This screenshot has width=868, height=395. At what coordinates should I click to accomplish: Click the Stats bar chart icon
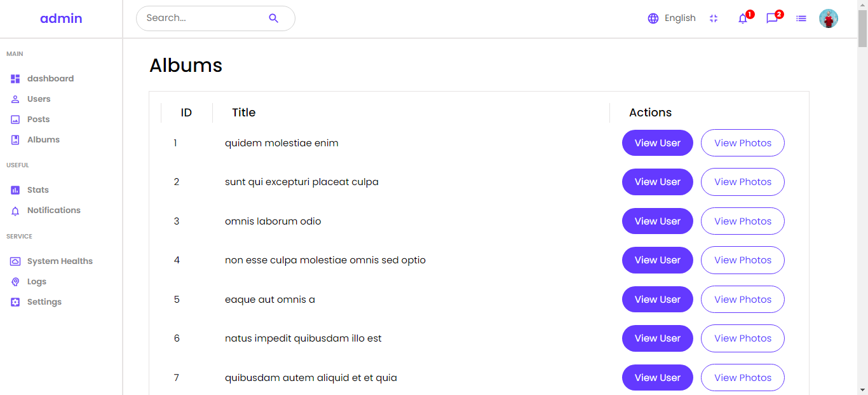pyautogui.click(x=15, y=190)
